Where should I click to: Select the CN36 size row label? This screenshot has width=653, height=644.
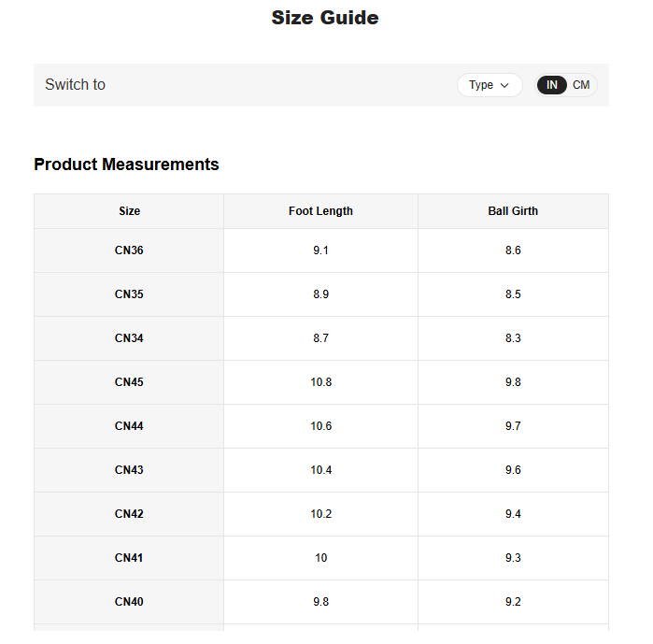pos(130,250)
